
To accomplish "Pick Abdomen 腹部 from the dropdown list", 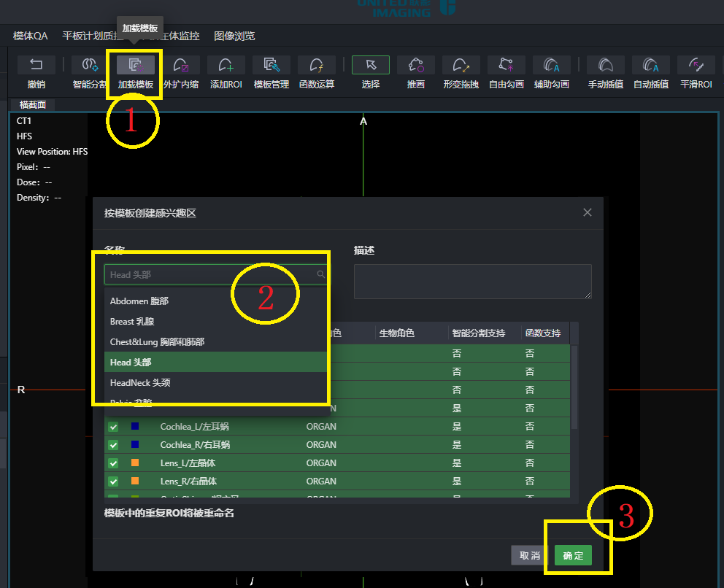I will coord(215,301).
